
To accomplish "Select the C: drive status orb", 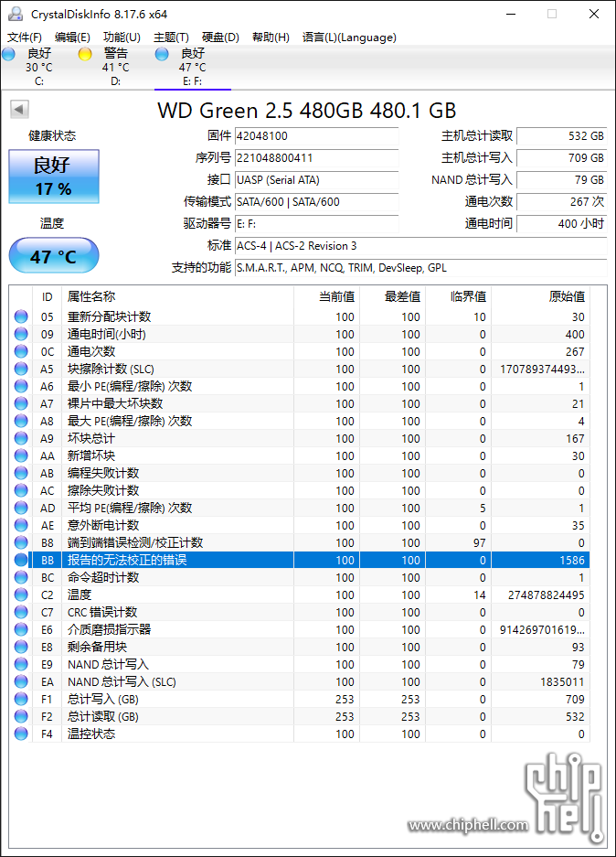I will (9, 54).
